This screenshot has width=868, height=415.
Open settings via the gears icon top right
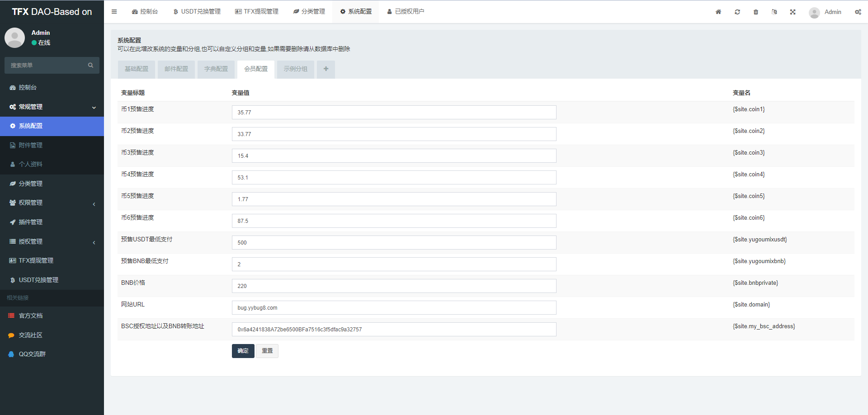point(858,12)
